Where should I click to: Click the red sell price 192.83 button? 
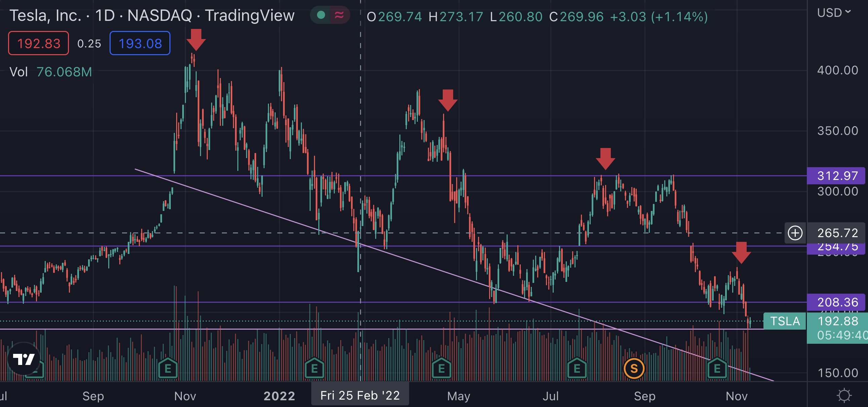pos(38,43)
